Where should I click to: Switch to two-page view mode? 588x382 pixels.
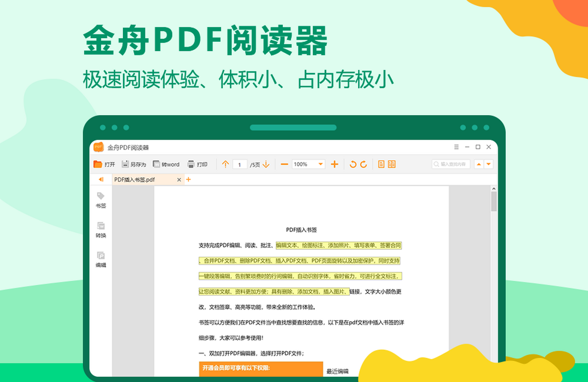coord(392,165)
